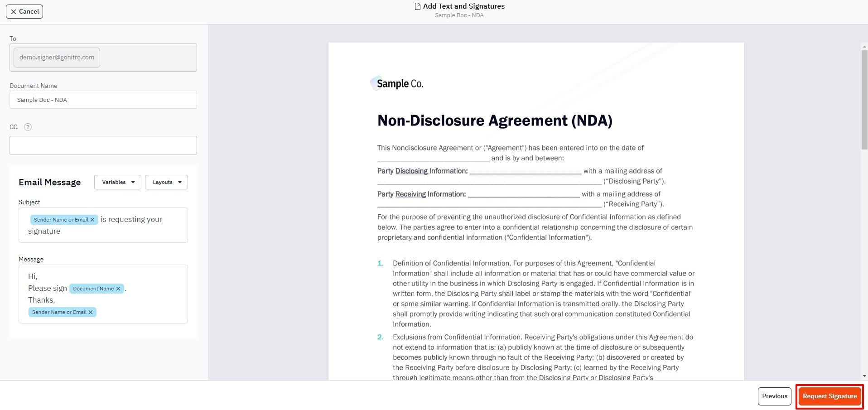Image resolution: width=868 pixels, height=410 pixels.
Task: Remove the Sender Name chip from Subject
Action: [92, 219]
